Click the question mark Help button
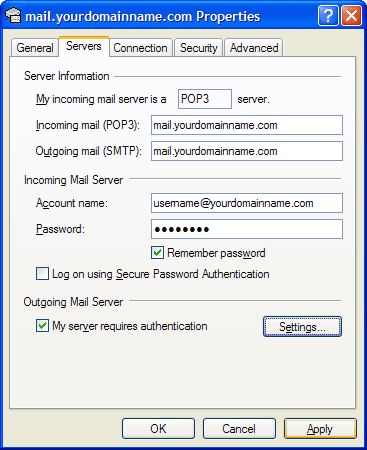Screen dimensions: 367x450 [328, 16]
